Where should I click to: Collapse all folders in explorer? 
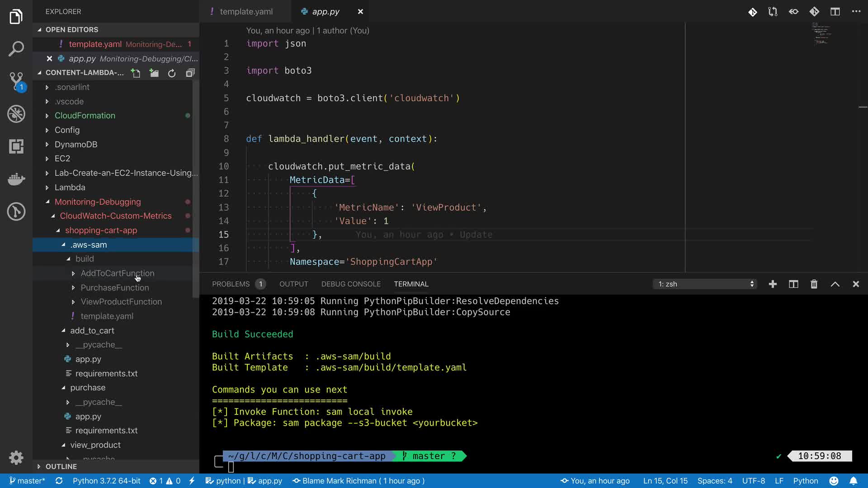tap(190, 73)
